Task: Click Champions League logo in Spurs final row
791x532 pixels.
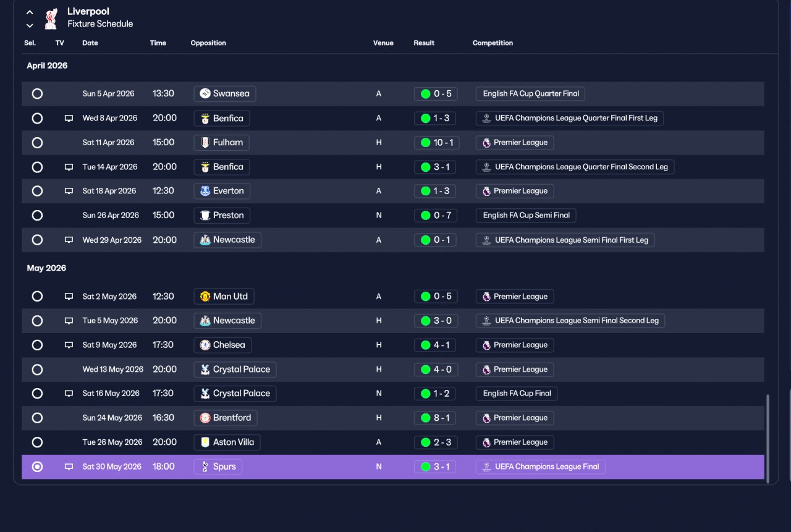Action: (x=486, y=467)
